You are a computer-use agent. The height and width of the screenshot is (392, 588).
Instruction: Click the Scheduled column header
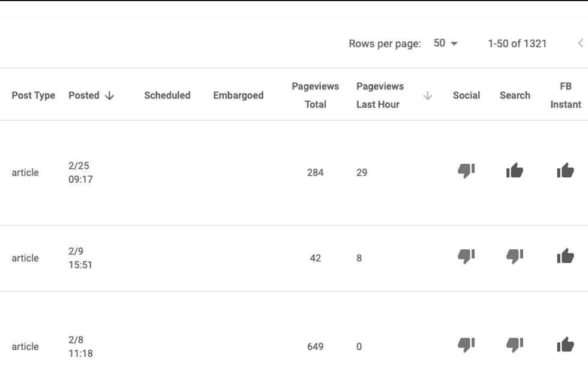[167, 95]
